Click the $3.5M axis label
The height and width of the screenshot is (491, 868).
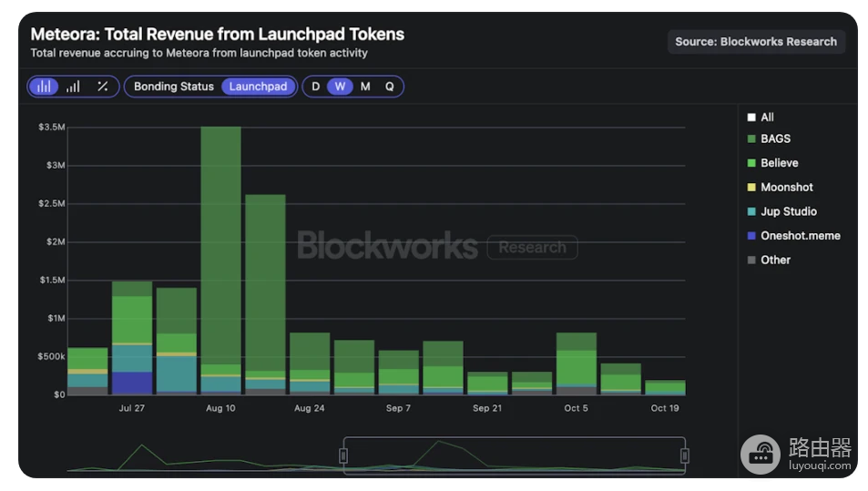tap(52, 128)
